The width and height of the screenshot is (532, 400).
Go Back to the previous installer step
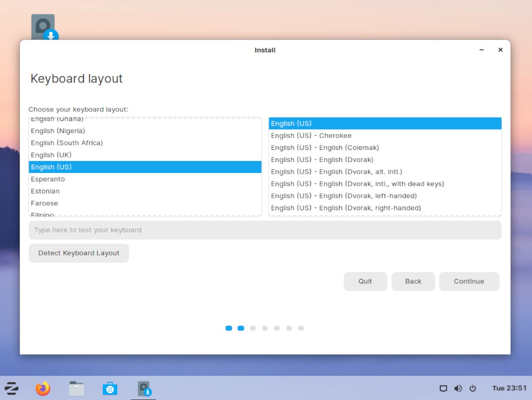pyautogui.click(x=413, y=281)
